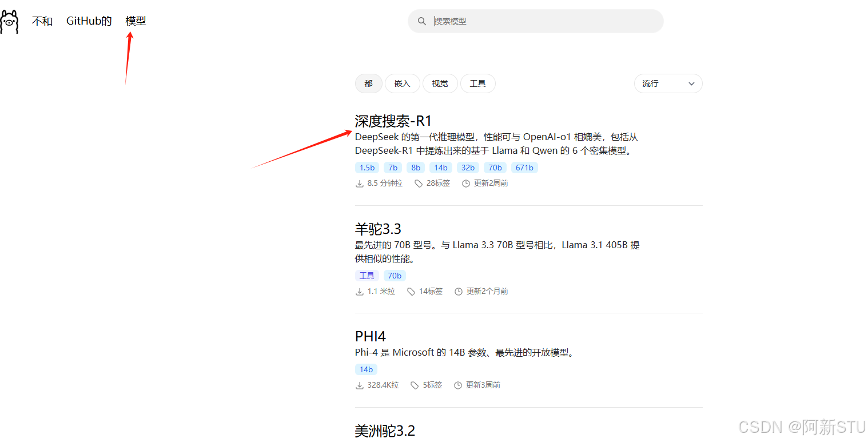Viewport: 868px width, 442px height.
Task: Click the 5标签 tag count
Action: coord(432,385)
